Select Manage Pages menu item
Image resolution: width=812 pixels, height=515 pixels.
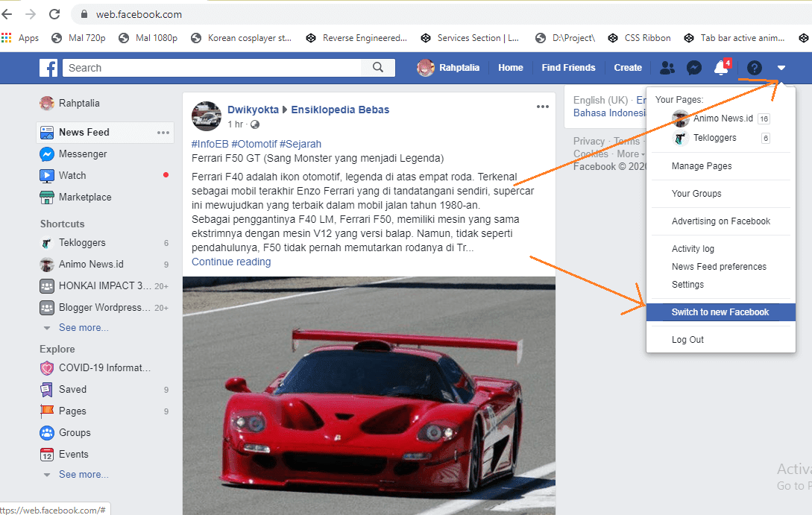click(702, 166)
